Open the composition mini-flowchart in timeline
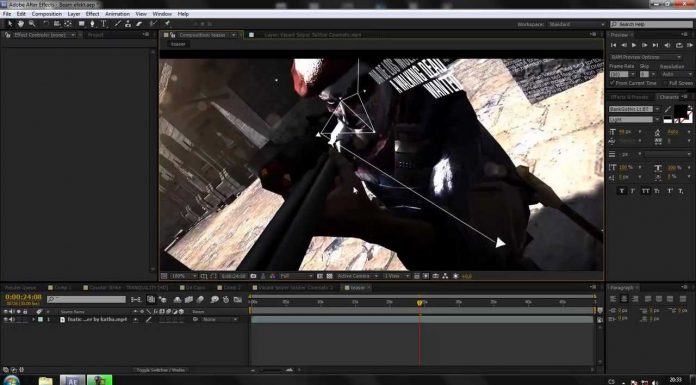The image size is (696, 385). (x=136, y=300)
